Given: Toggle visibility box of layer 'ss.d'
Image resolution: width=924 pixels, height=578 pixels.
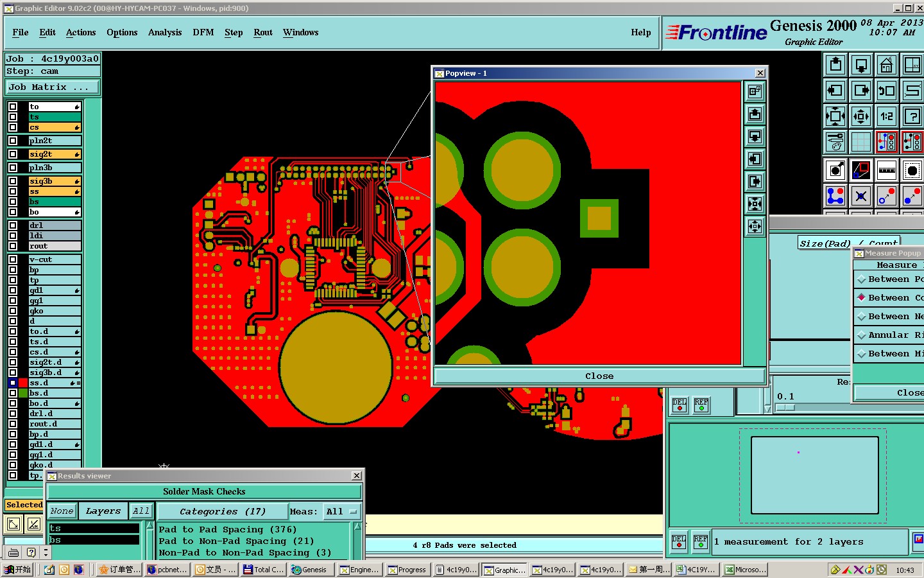Looking at the screenshot, I should click(13, 383).
